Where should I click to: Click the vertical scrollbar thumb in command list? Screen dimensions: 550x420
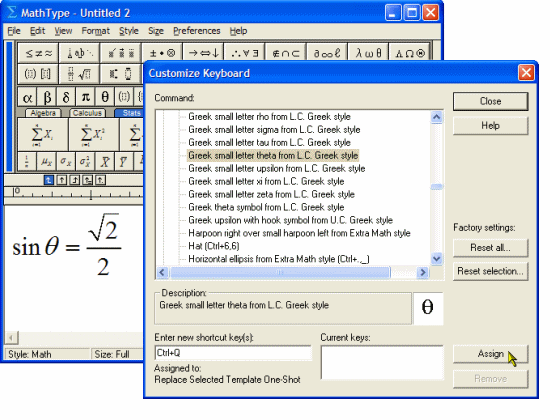click(x=436, y=187)
